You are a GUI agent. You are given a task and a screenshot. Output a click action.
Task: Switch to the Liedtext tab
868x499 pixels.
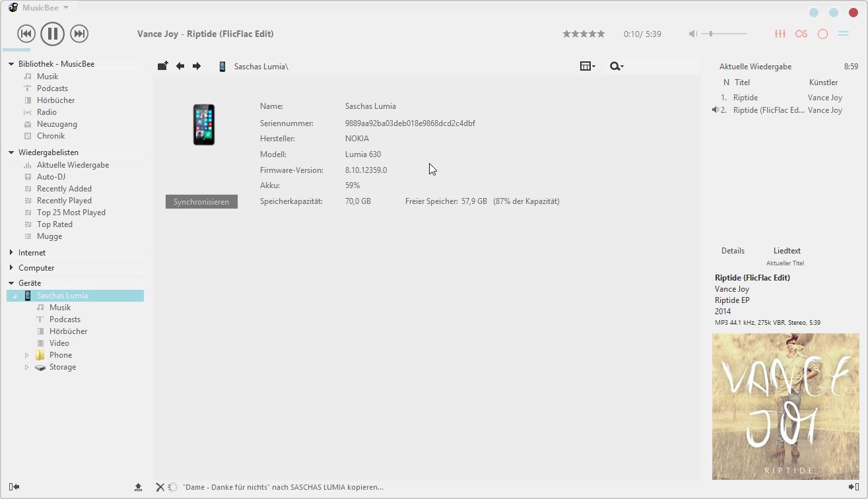[787, 251]
